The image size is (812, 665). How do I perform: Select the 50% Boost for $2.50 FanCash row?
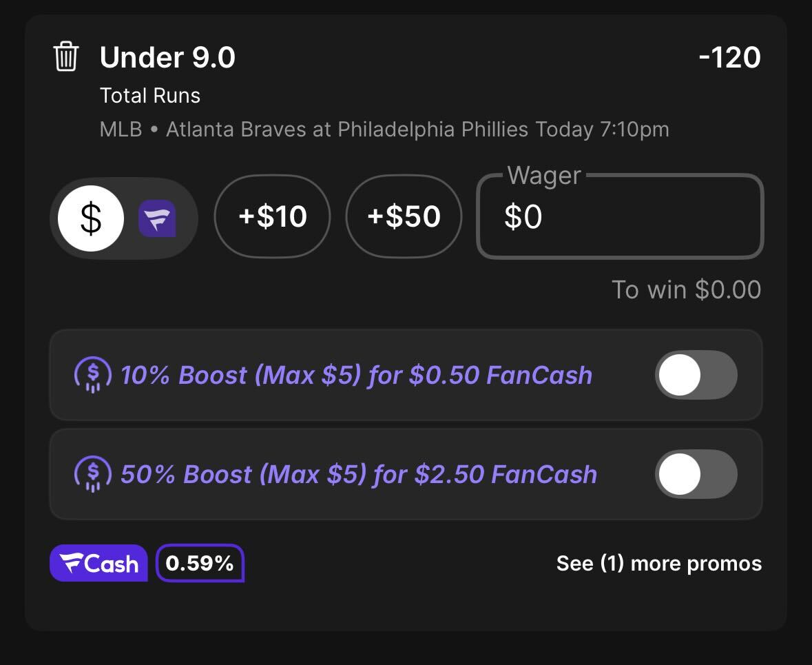point(406,473)
